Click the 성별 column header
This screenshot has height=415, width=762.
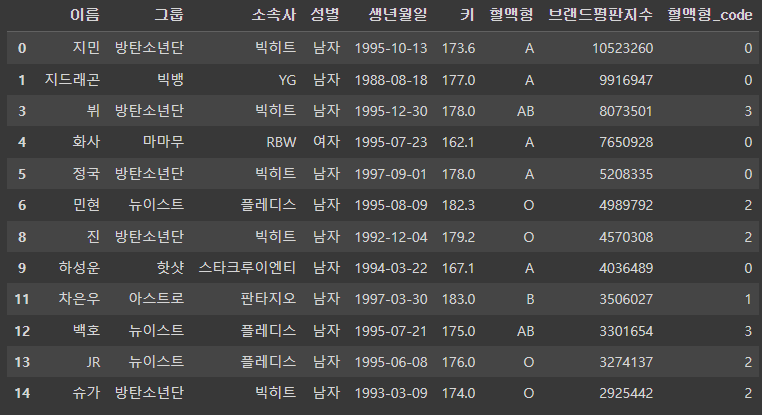click(325, 15)
